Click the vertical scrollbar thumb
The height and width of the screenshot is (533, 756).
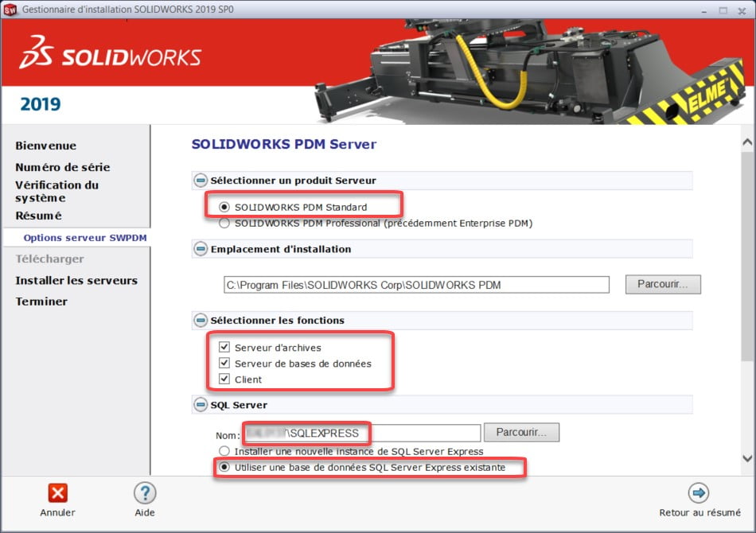[747, 256]
